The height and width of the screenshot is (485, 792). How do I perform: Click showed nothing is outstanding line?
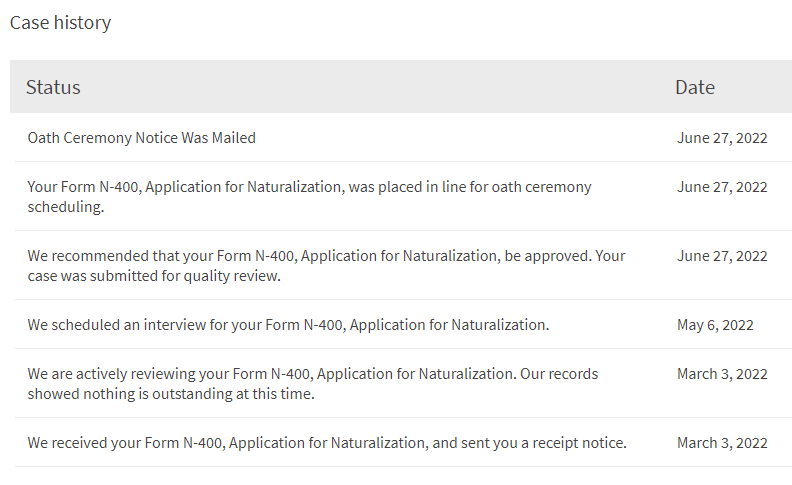(x=171, y=394)
